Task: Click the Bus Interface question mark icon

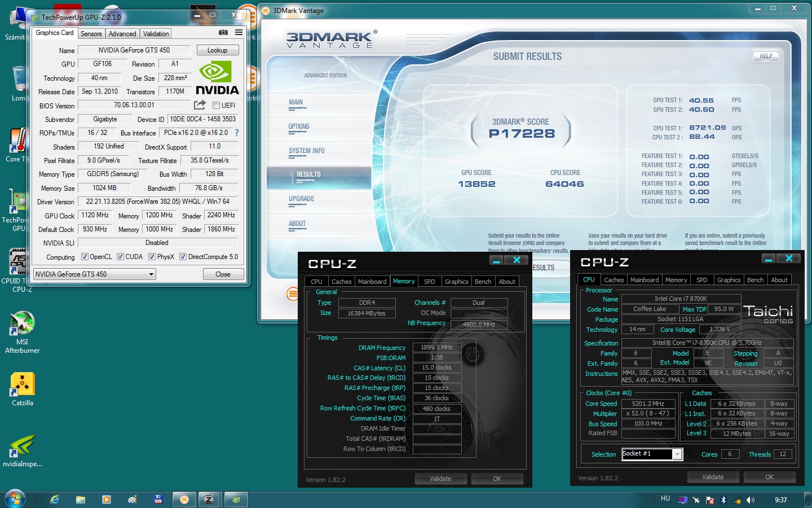Action: (x=237, y=133)
